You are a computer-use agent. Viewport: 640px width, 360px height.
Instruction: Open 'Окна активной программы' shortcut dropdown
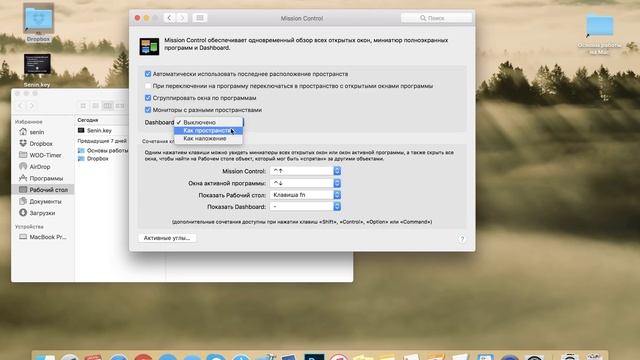coord(305,183)
